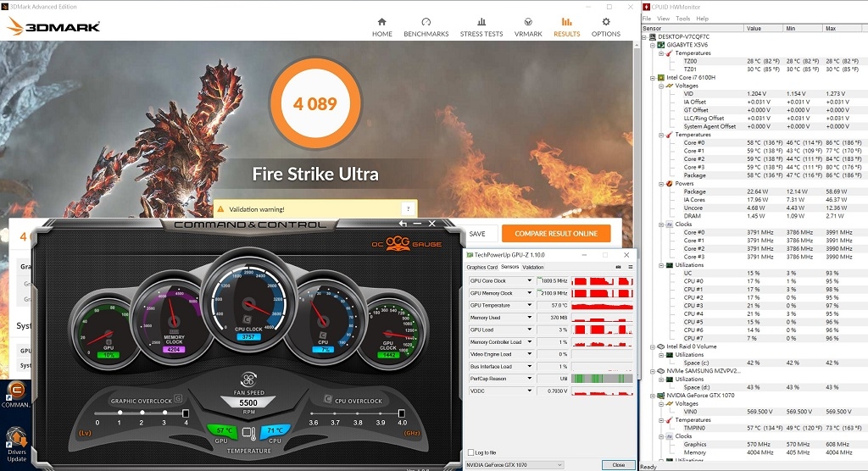Click the thermometer icon above TEMPERATURE

pos(248,434)
